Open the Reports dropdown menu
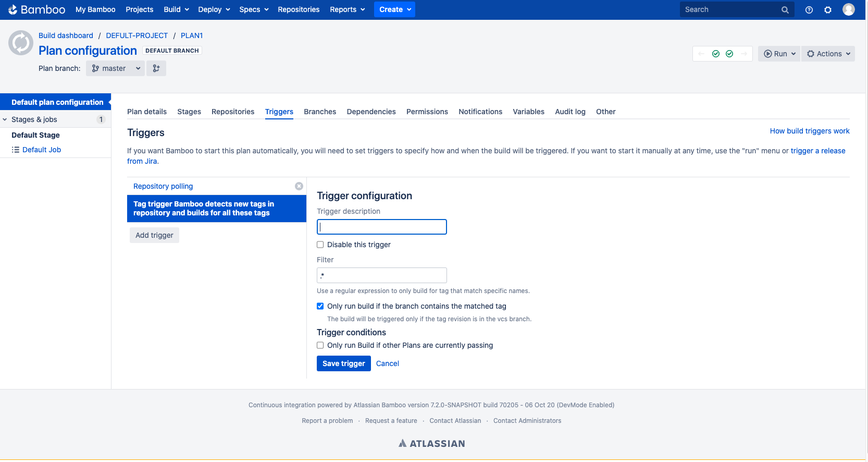The width and height of the screenshot is (868, 462). 347,9
